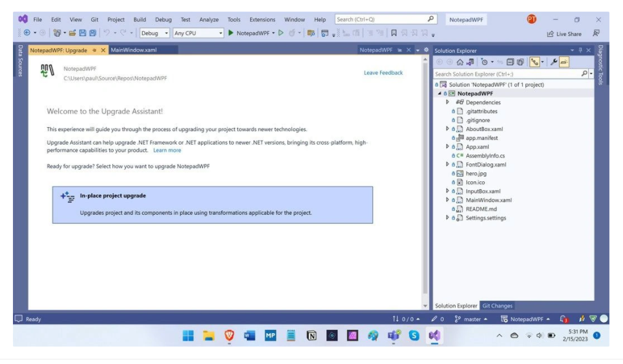Open the Any CPU platform dropdown
The image size is (623, 364).
[198, 33]
